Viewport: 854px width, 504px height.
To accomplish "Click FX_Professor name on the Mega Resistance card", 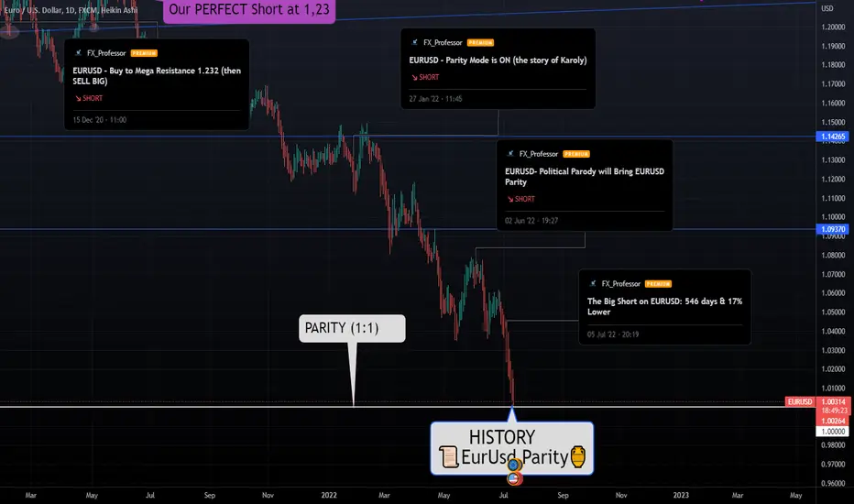I will 106,53.
